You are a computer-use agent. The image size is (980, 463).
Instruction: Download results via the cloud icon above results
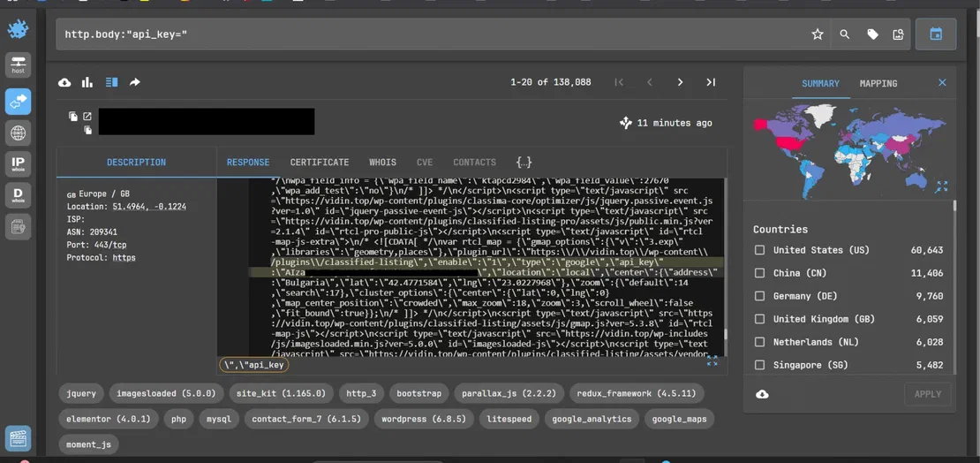pyautogui.click(x=64, y=82)
